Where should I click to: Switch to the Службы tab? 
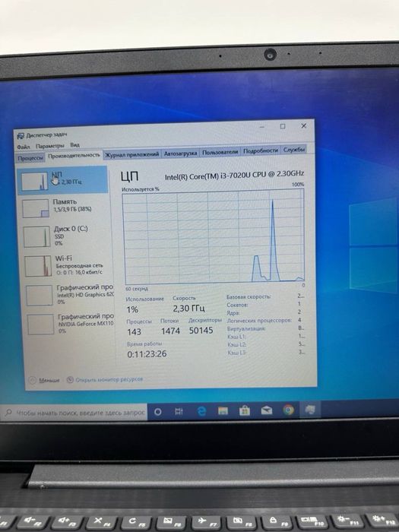pos(294,150)
